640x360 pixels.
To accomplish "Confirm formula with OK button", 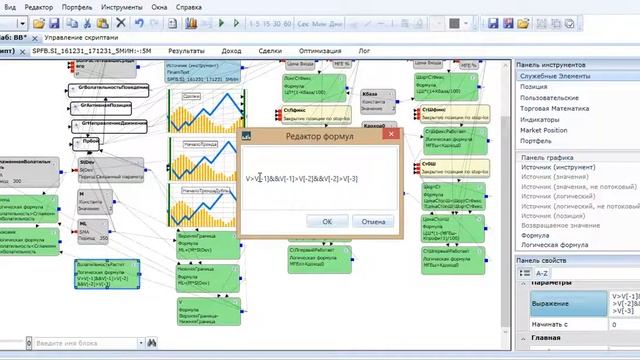I will pos(327,222).
